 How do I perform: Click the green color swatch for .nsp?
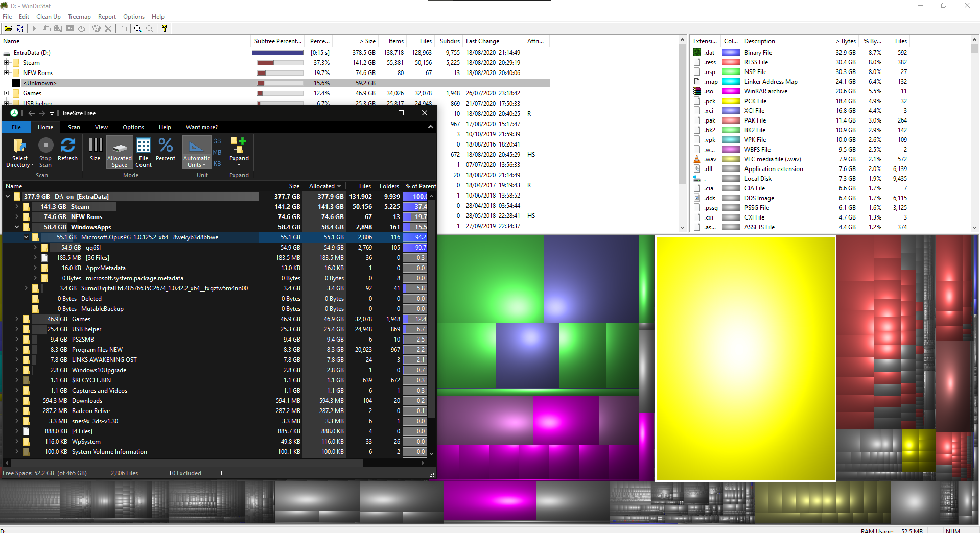[731, 72]
